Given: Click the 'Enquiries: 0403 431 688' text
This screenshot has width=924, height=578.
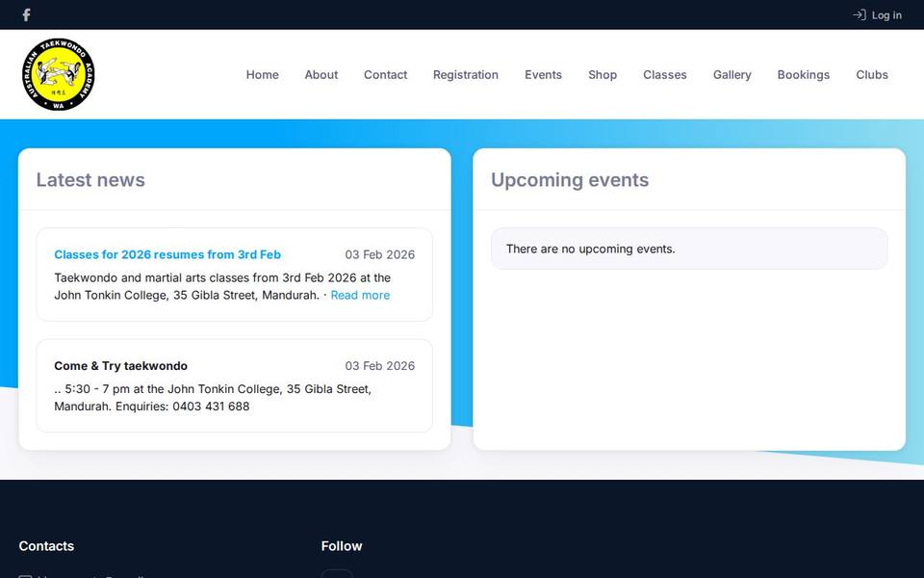Looking at the screenshot, I should click(x=182, y=407).
